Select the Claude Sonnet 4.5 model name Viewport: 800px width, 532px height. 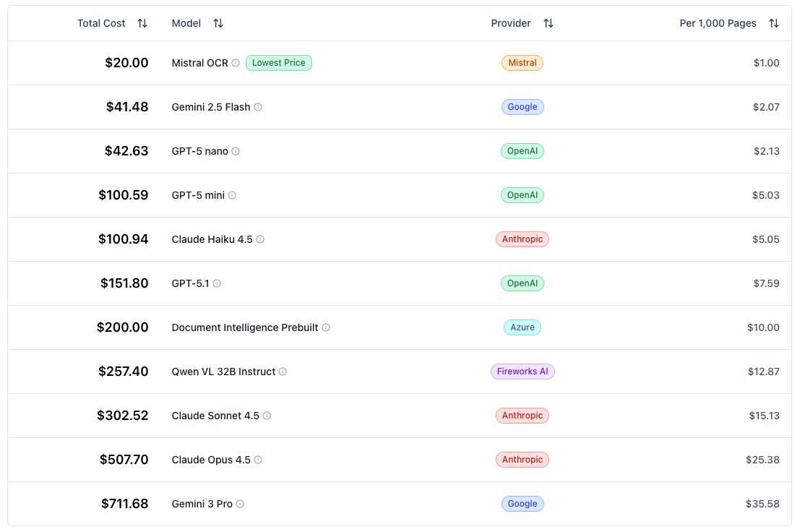(x=215, y=416)
